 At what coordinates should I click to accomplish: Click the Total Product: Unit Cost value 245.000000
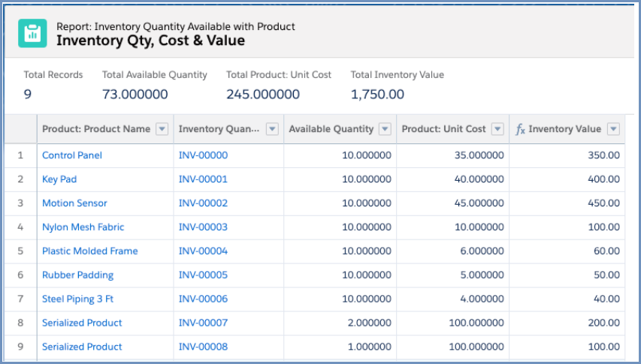[x=263, y=95]
